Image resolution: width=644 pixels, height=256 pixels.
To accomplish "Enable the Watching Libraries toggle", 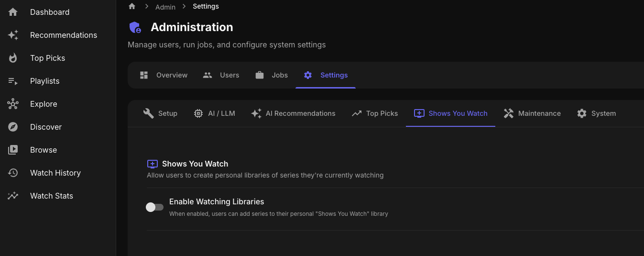I will click(154, 207).
